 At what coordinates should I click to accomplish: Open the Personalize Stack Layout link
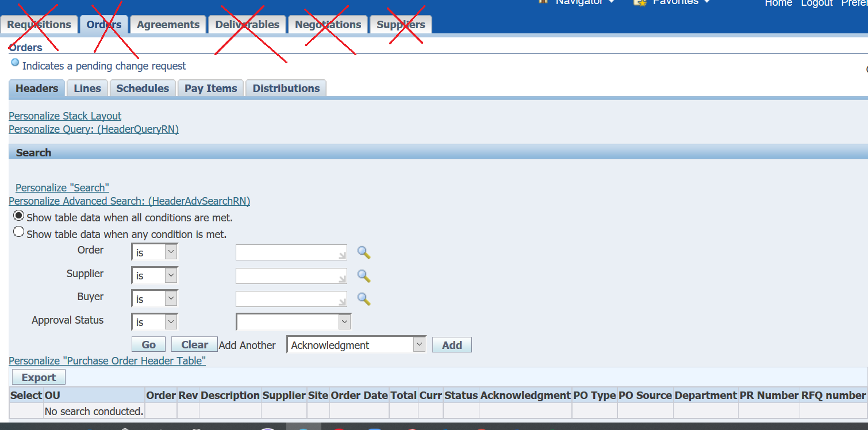click(64, 116)
